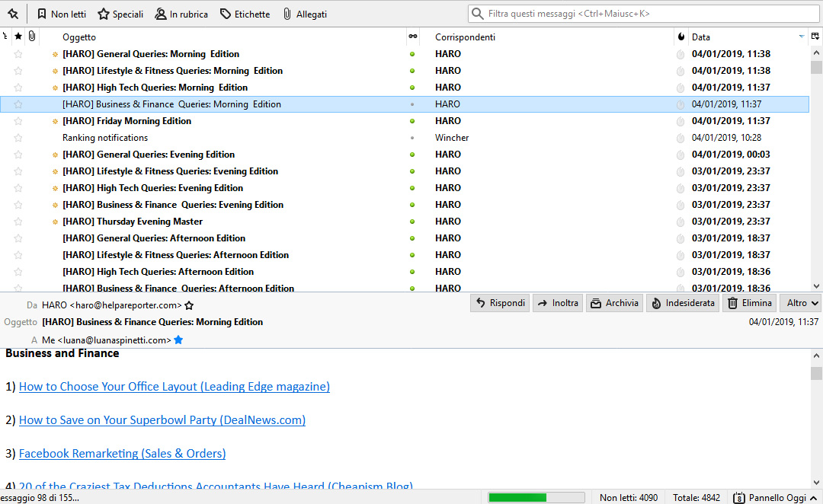The width and height of the screenshot is (823, 504).
Task: Open the How to Choose Your Office Layout link
Action: pos(174,387)
